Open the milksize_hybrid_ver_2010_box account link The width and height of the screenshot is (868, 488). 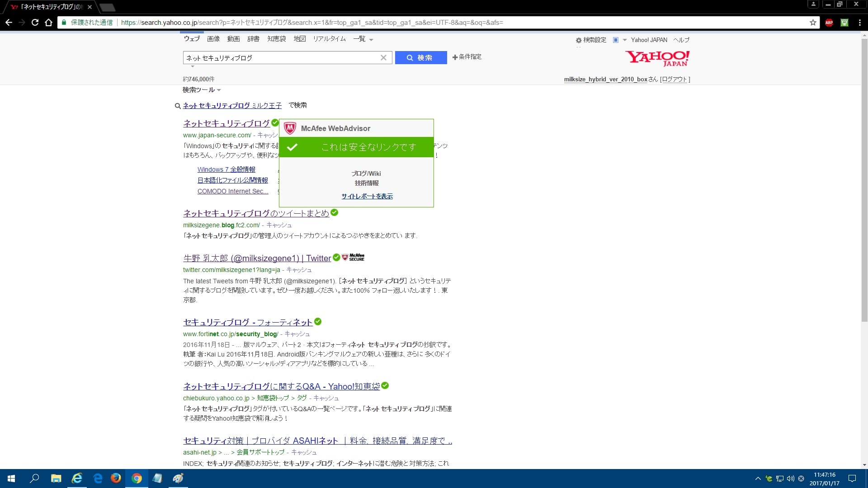click(606, 79)
